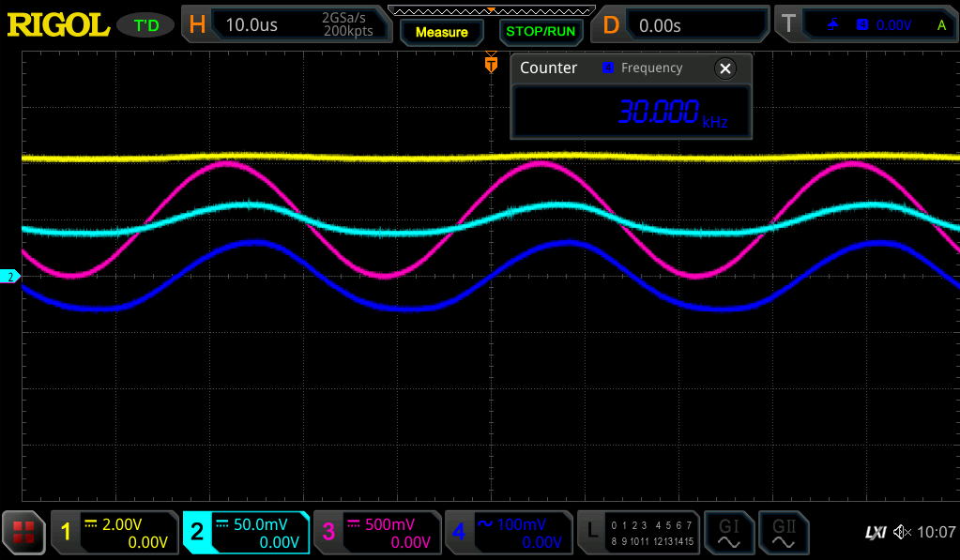Tap channel 4 offset 0.00V
Viewport: 960px width, 560px height.
pos(541,542)
